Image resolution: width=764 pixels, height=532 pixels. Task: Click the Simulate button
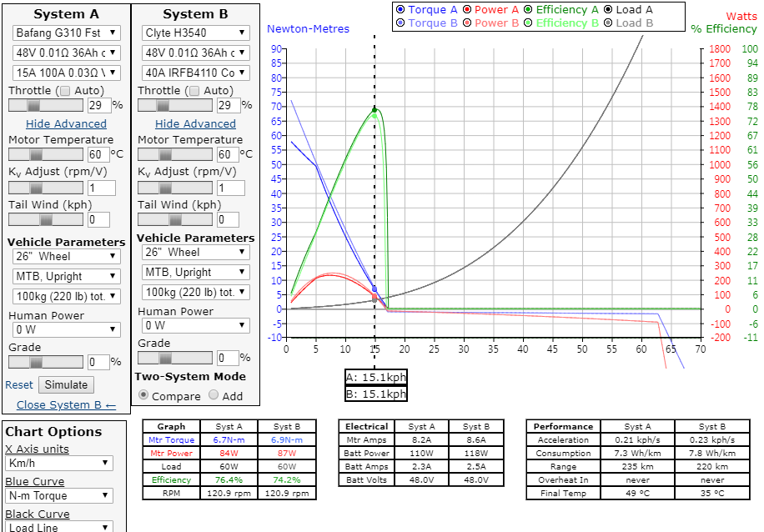click(66, 384)
